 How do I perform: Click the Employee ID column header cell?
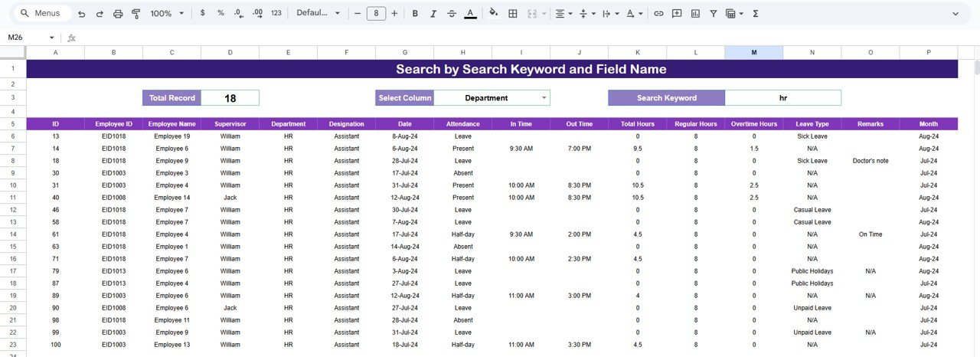pyautogui.click(x=113, y=123)
